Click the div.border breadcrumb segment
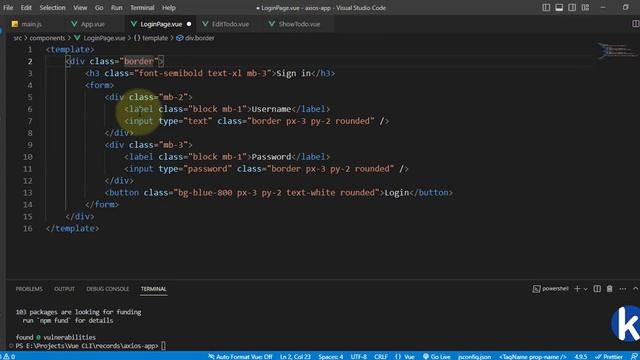Image resolution: width=640 pixels, height=360 pixels. pyautogui.click(x=195, y=38)
